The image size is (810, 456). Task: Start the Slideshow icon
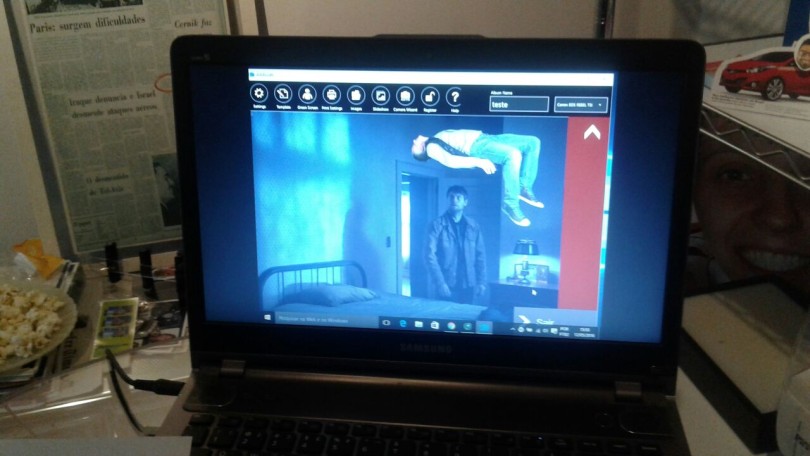tap(381, 96)
